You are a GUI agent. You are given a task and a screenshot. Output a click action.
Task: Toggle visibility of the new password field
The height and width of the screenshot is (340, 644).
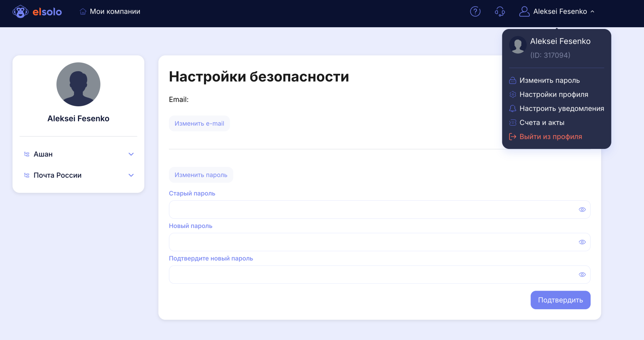(582, 242)
